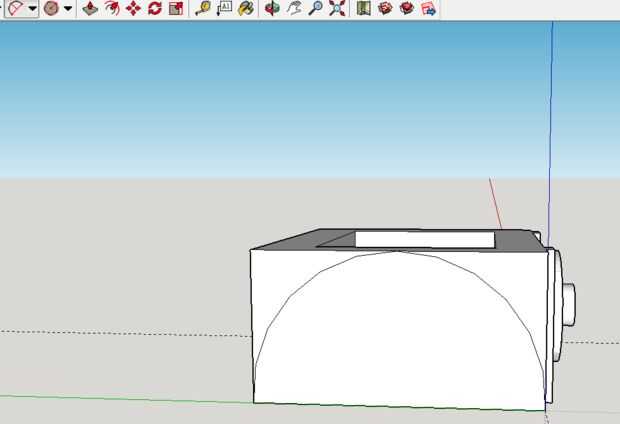Select the Rotate tool
This screenshot has width=620, height=424.
tap(155, 8)
